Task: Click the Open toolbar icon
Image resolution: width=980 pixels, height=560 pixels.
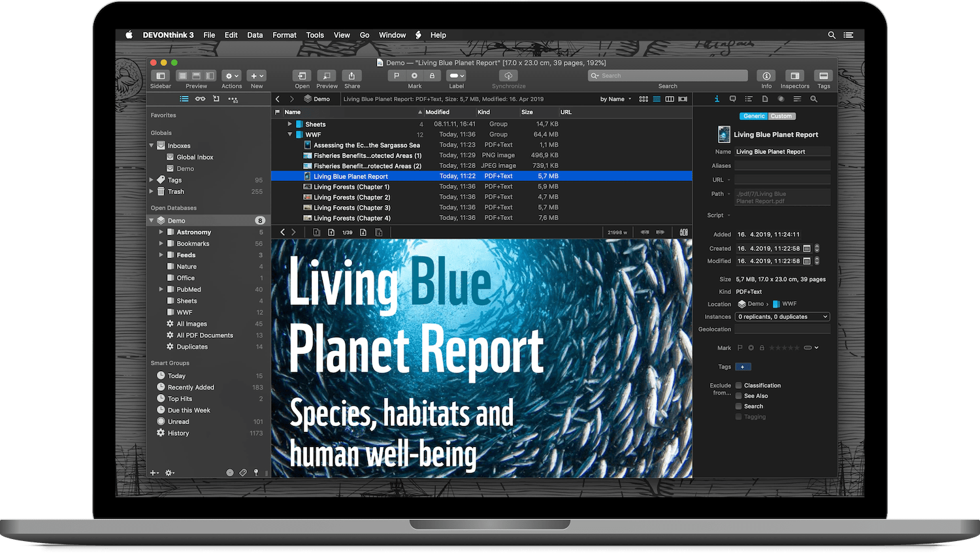Action: [x=302, y=76]
